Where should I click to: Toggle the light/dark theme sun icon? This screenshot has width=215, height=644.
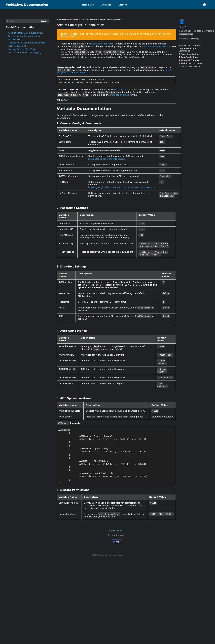pyautogui.click(x=204, y=5)
